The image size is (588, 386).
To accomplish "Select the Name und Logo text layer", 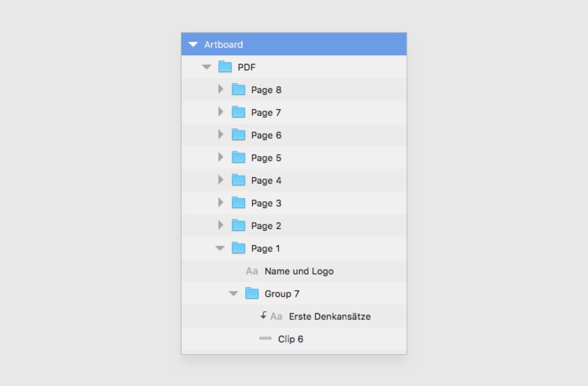I will coord(299,271).
